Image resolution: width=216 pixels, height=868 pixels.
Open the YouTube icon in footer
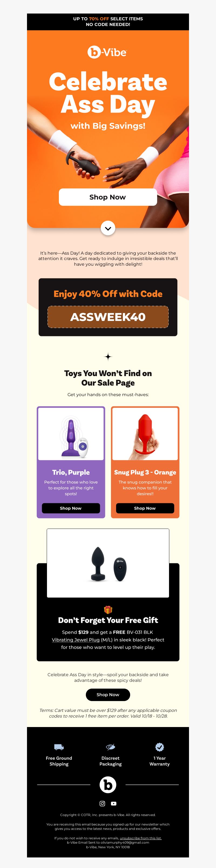tap(114, 803)
